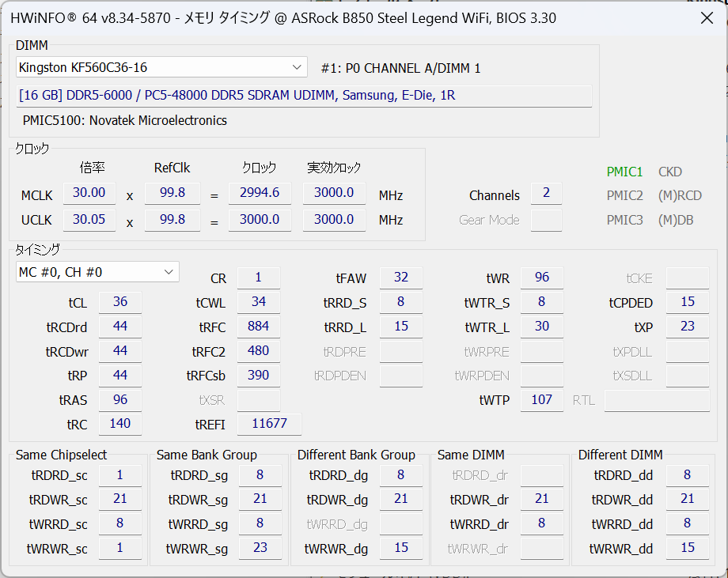Click the green PMIC1 label
Screen dimensions: 728x578
tap(624, 172)
